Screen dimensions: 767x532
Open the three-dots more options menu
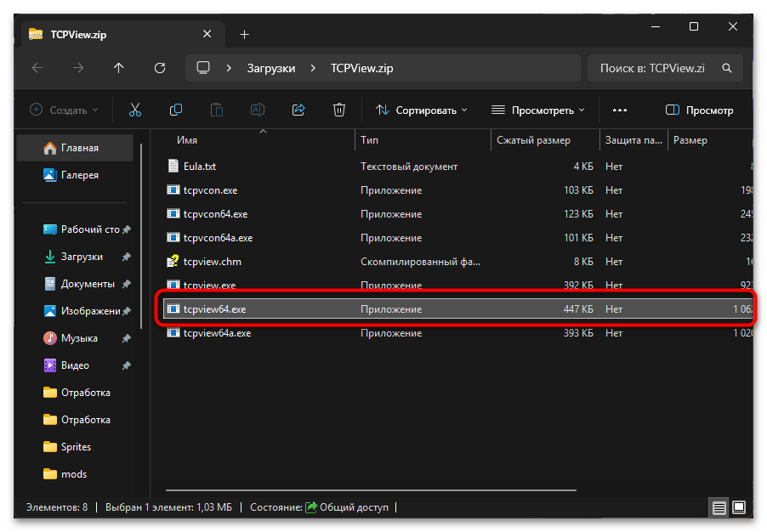[620, 110]
